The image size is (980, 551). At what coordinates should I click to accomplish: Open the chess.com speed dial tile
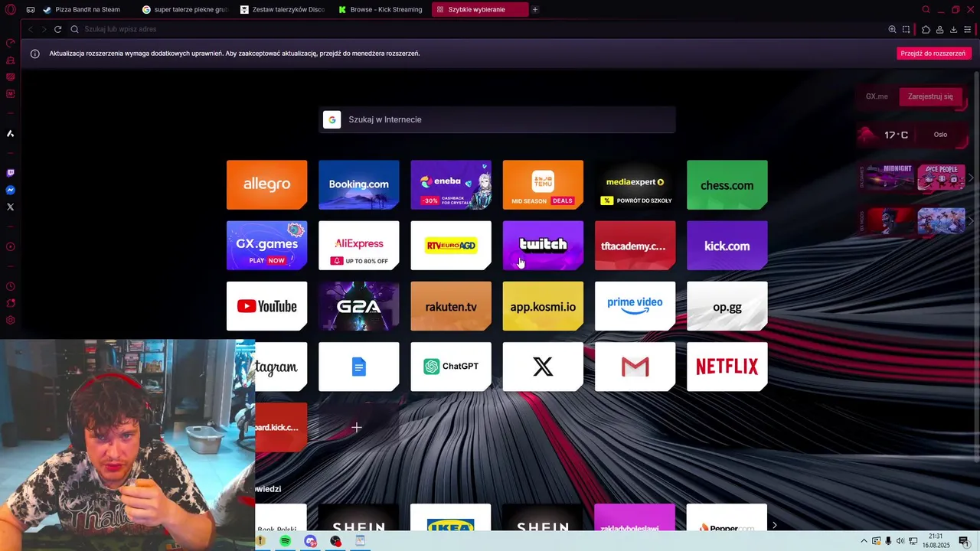click(x=727, y=184)
